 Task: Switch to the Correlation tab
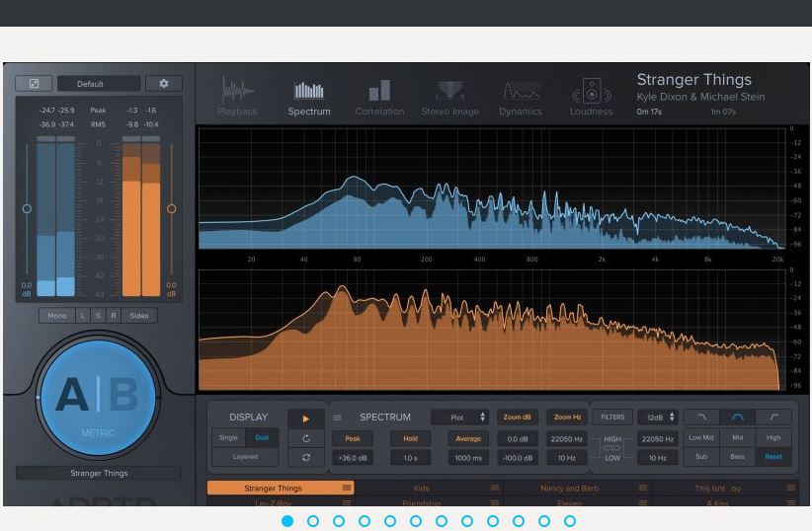pos(379,98)
